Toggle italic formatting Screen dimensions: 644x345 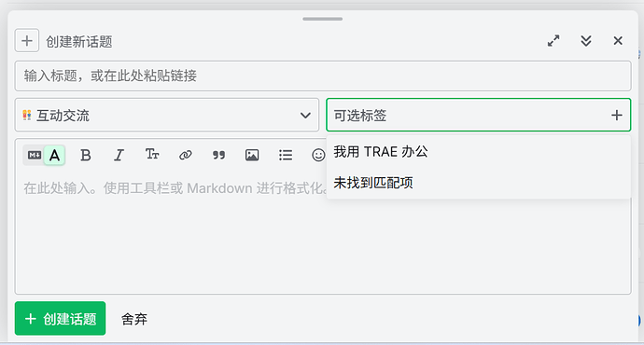tap(119, 155)
